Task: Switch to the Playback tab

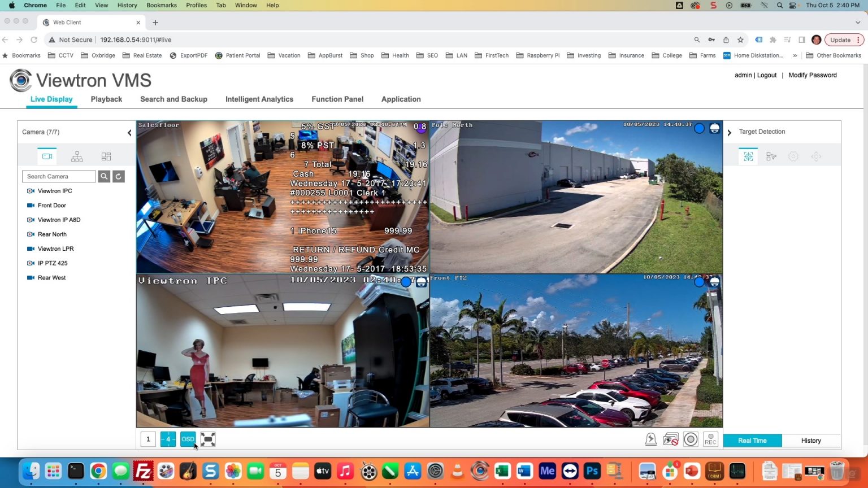Action: [x=106, y=99]
